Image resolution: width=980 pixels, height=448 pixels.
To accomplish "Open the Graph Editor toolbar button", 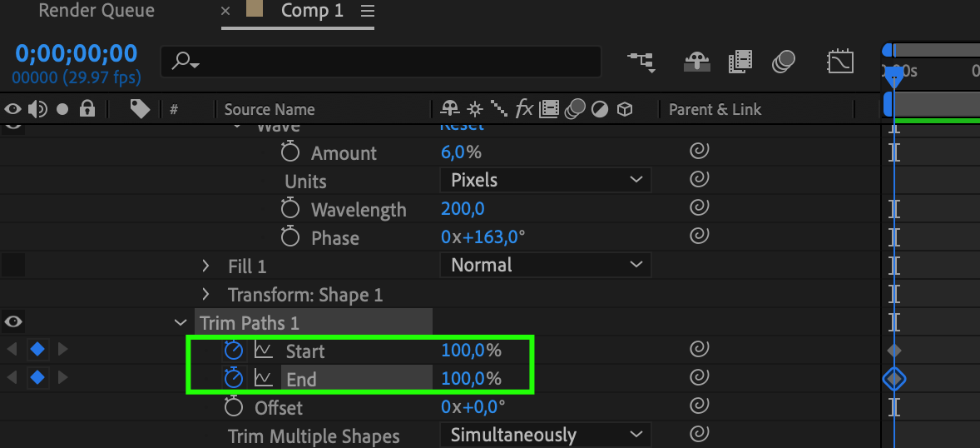I will [x=839, y=62].
